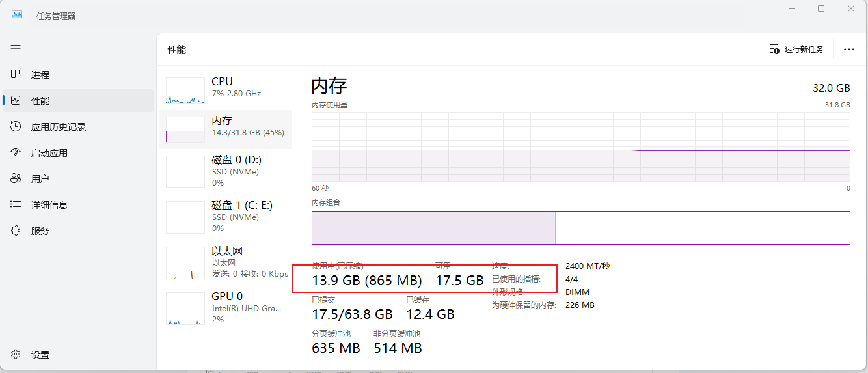Open 应用历史记录 (App history) icon

tap(16, 126)
